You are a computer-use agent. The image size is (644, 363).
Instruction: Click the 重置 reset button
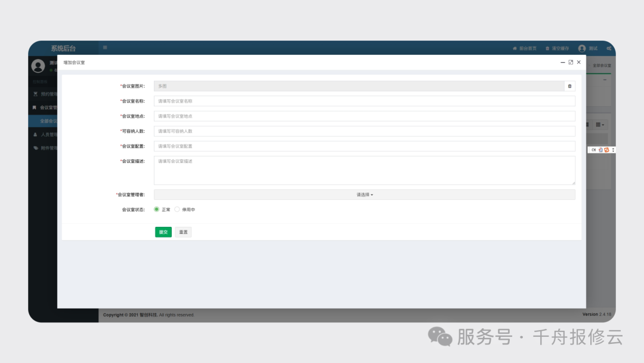coord(183,232)
